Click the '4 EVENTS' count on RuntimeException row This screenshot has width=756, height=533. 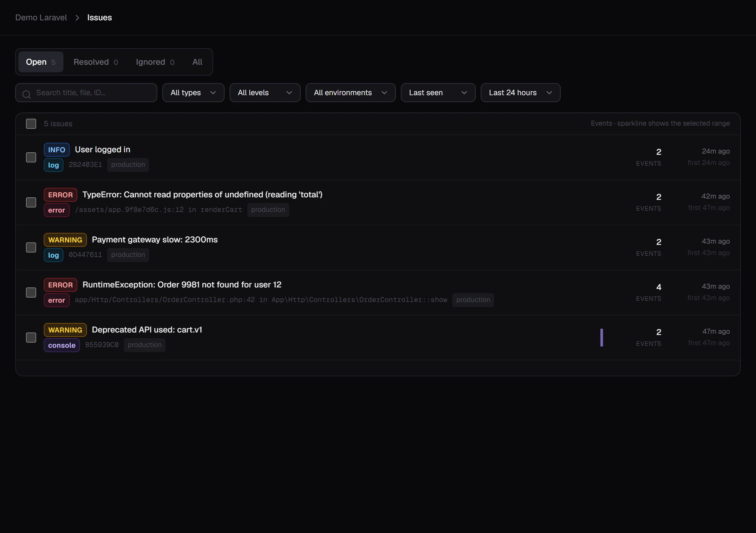pyautogui.click(x=648, y=293)
